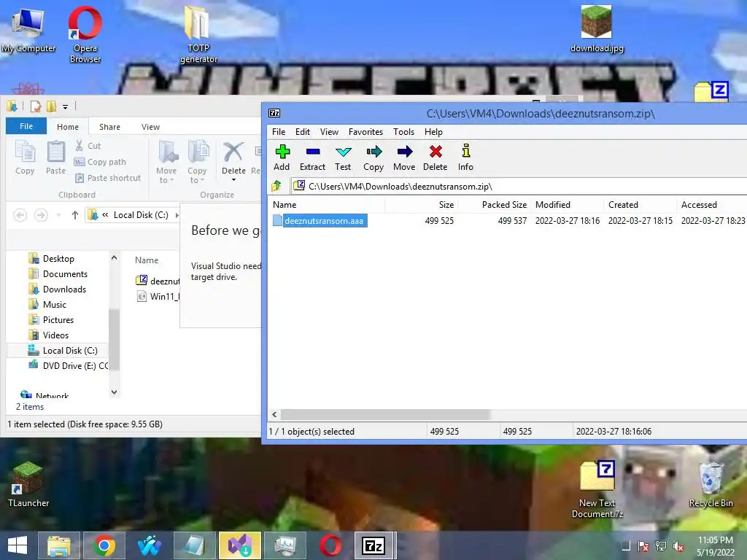Select Desktop in Explorer navigation pane
This screenshot has width=747, height=560.
(52, 259)
